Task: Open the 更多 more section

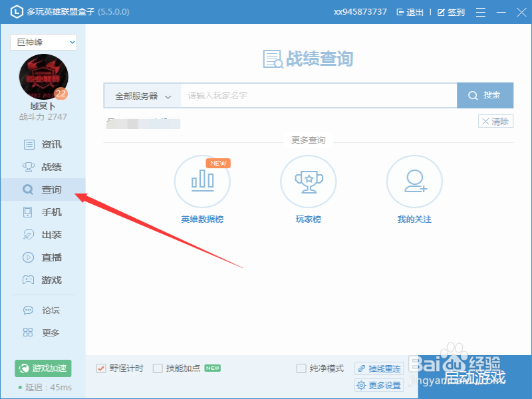Action: tap(43, 332)
